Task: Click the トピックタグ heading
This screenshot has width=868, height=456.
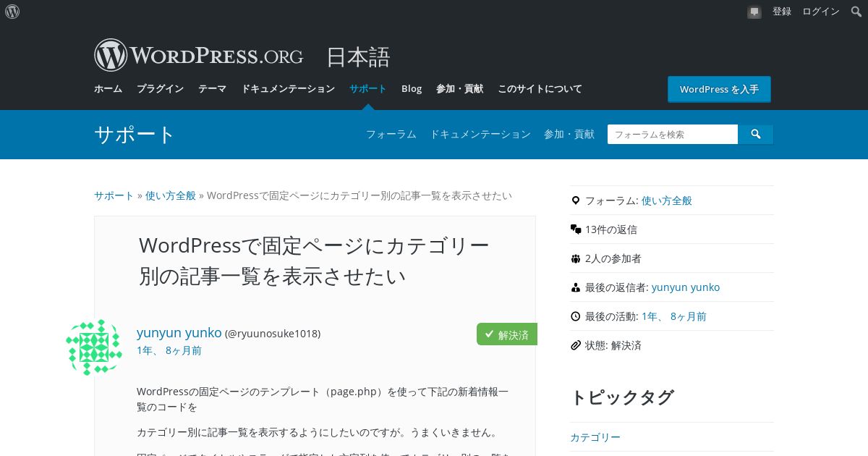Action: (622, 397)
